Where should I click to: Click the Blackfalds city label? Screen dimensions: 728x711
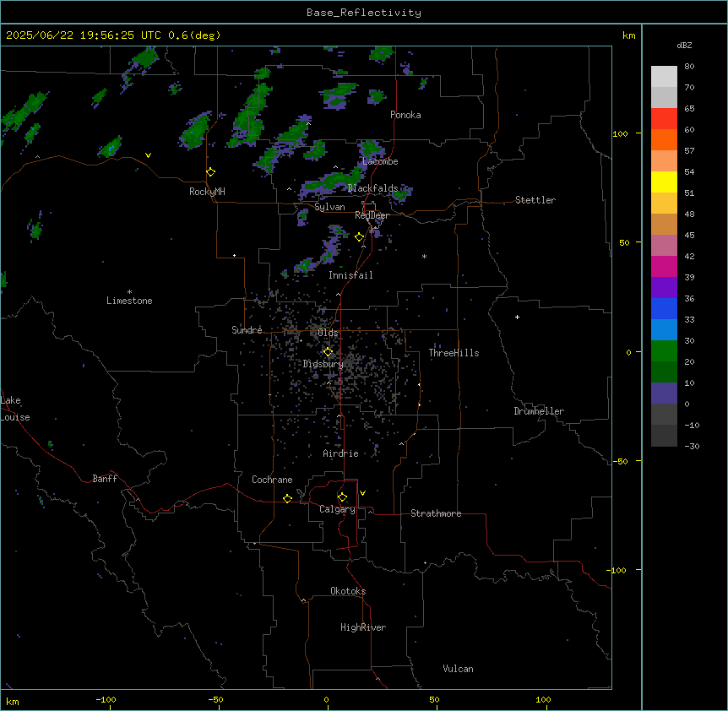tap(372, 188)
